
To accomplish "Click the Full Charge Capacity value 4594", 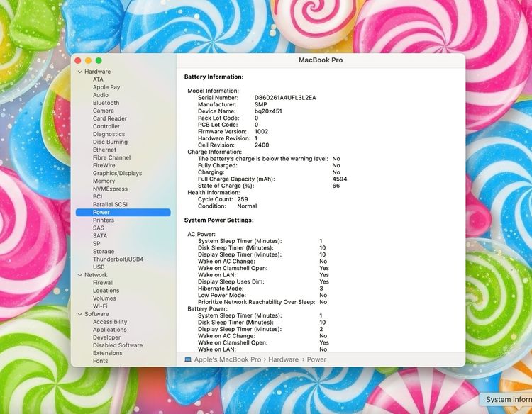I will pos(340,179).
